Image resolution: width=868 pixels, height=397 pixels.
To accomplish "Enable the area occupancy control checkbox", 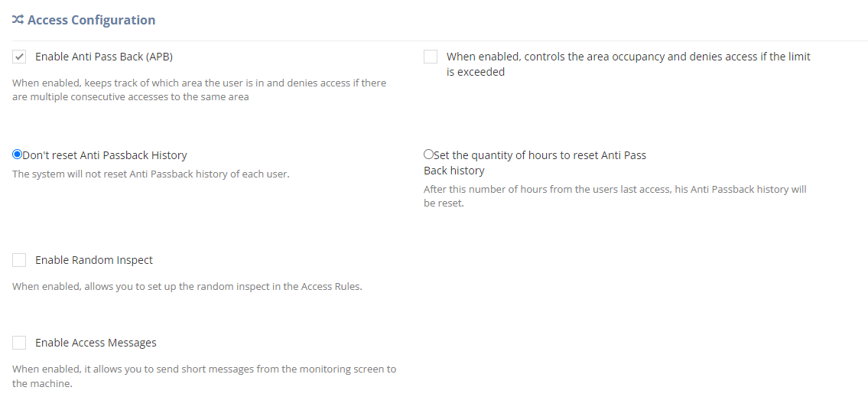I will [x=431, y=57].
